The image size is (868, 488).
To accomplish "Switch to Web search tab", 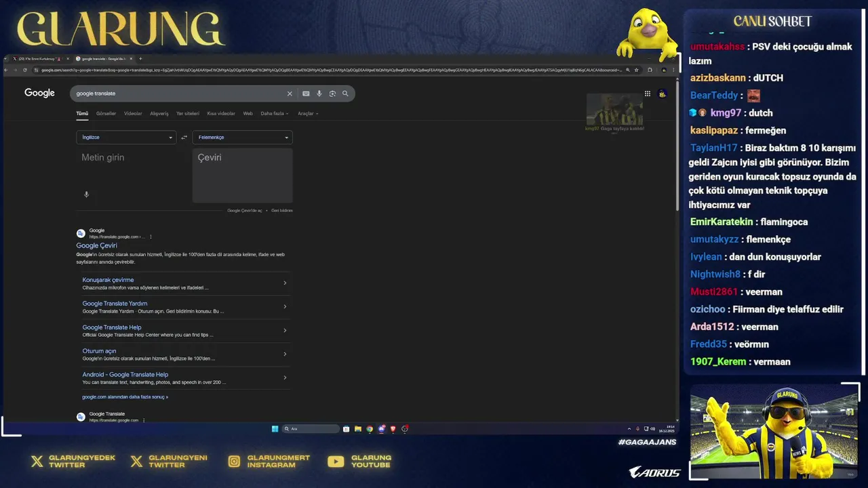I will tap(248, 113).
